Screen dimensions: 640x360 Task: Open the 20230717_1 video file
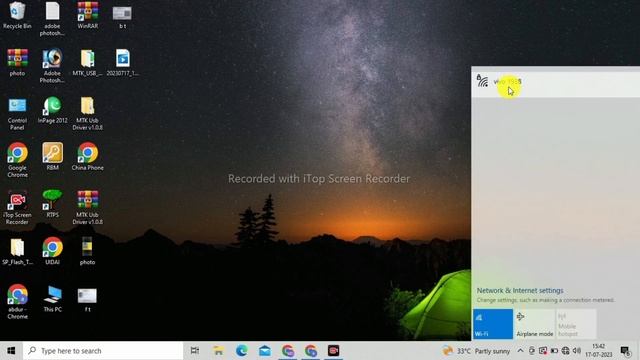(x=122, y=62)
